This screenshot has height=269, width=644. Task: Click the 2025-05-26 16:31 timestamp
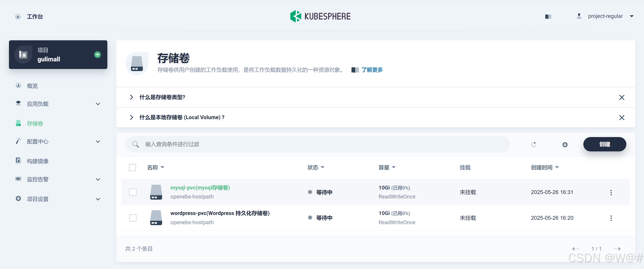tap(552, 192)
